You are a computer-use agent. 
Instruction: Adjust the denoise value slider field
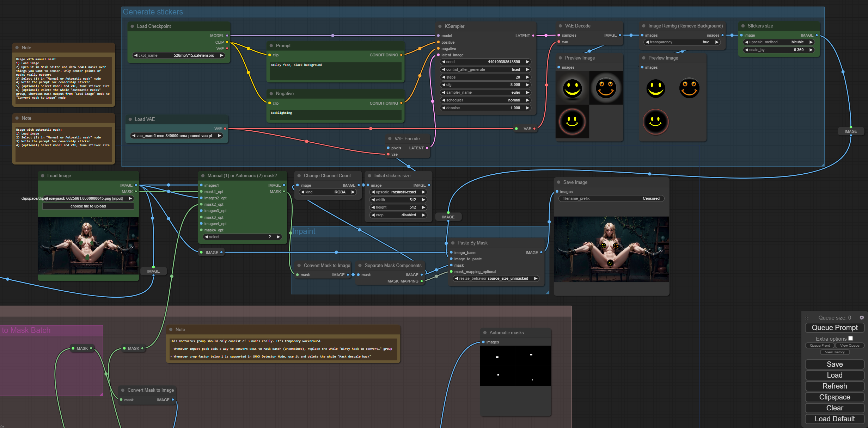tap(485, 108)
